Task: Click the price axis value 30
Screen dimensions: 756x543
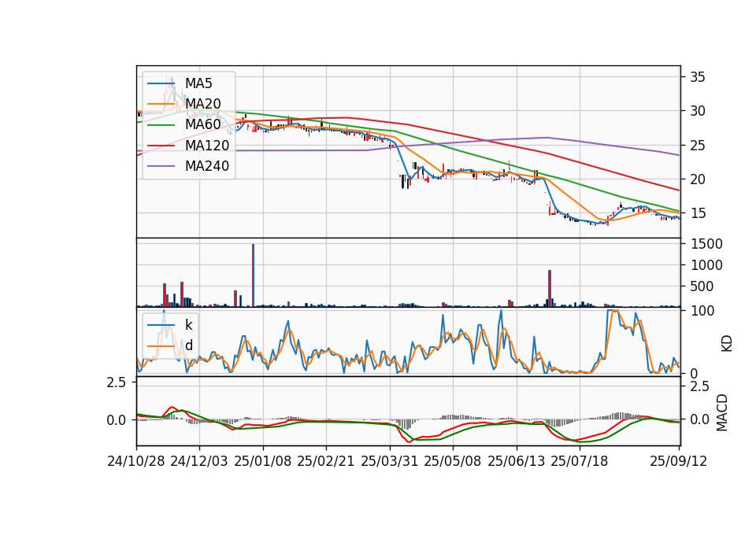Action: [697, 111]
